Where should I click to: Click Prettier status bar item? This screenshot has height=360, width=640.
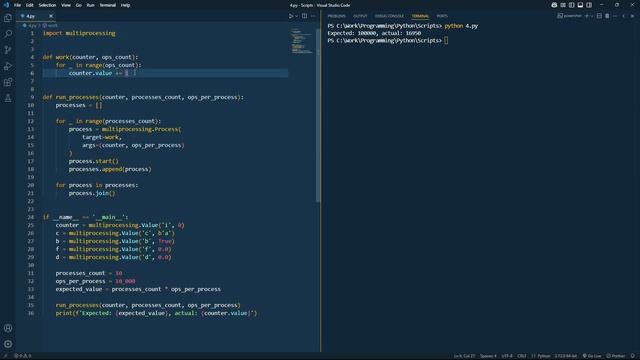(x=616, y=356)
